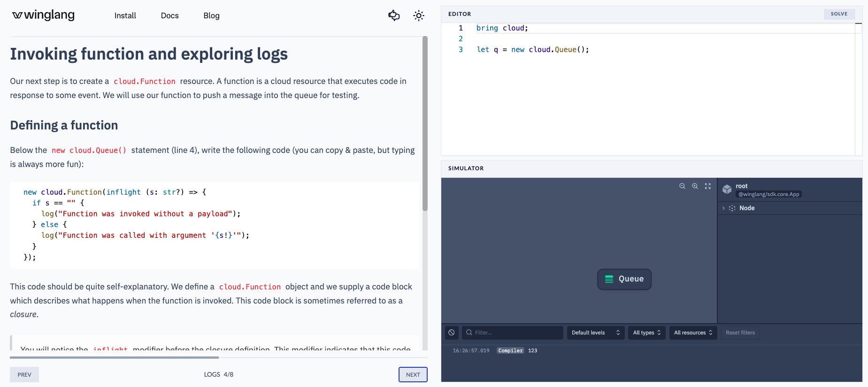The image size is (868, 387).
Task: Open the All resources dropdown
Action: click(692, 333)
